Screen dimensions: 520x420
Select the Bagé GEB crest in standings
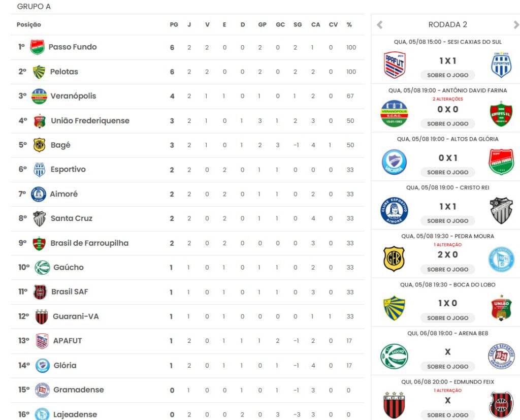(40, 145)
